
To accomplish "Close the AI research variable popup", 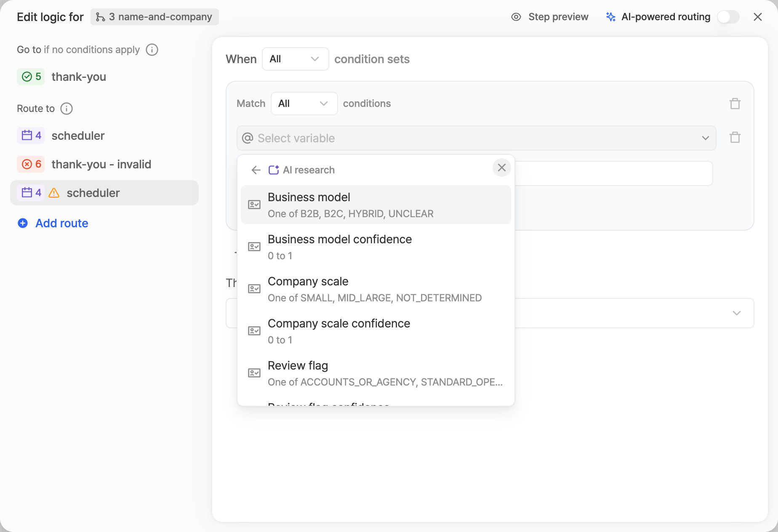I will point(502,168).
